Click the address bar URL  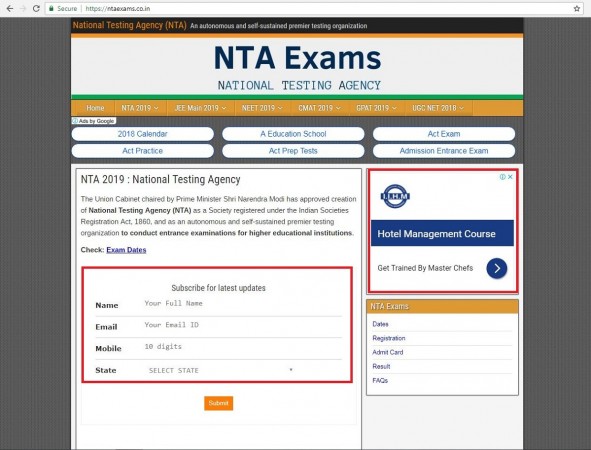[118, 8]
